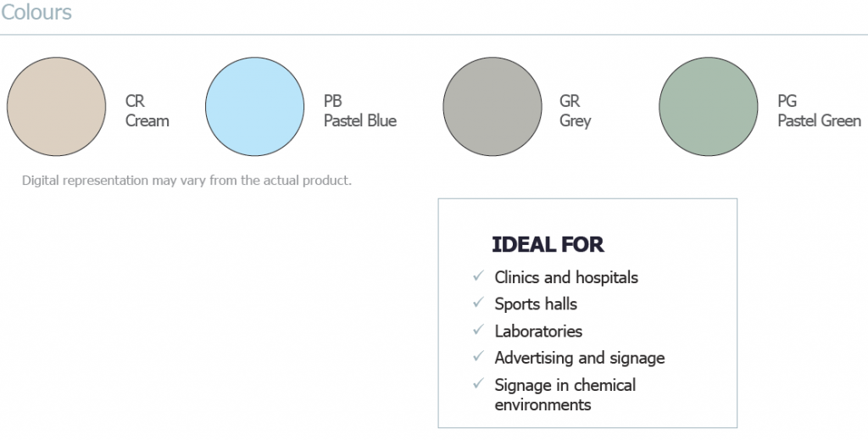868x440 pixels.
Task: Click the Sports halls list item
Action: click(536, 304)
